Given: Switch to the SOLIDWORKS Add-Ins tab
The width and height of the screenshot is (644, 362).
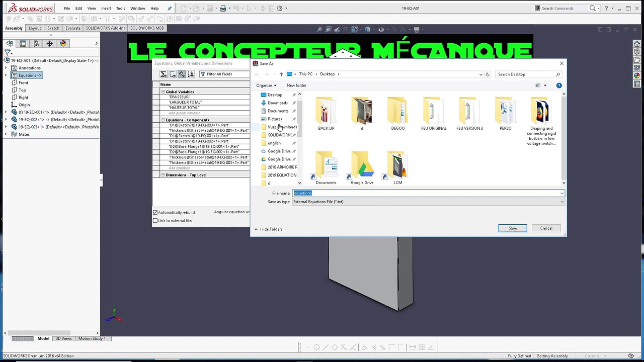Looking at the screenshot, I should click(105, 28).
